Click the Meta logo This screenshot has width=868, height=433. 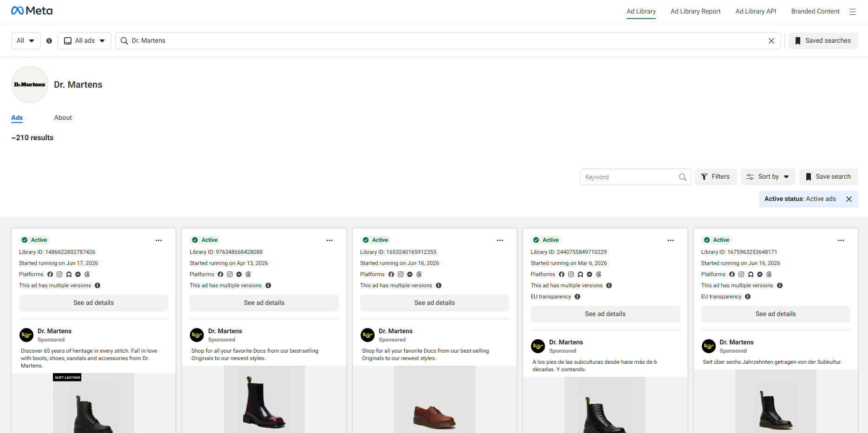click(x=32, y=11)
